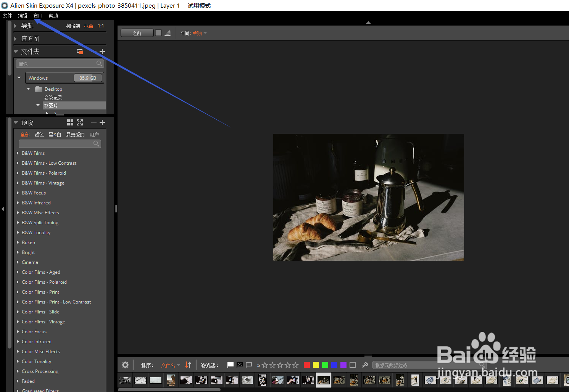Reverse sort order arrows icon
Viewport: 569px width, 392px height.
[x=188, y=365]
